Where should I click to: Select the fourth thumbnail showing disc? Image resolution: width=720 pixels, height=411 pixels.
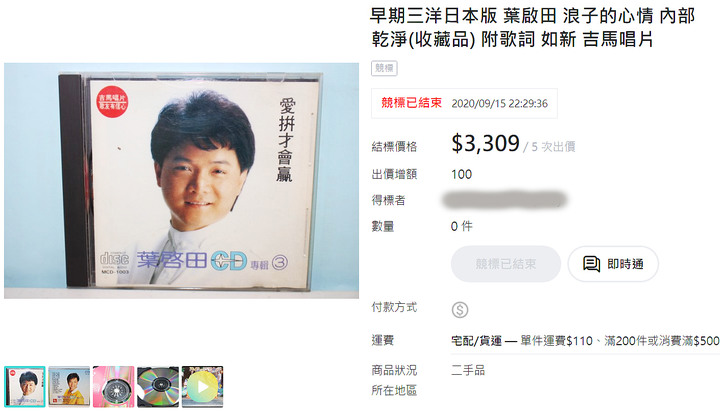(158, 387)
